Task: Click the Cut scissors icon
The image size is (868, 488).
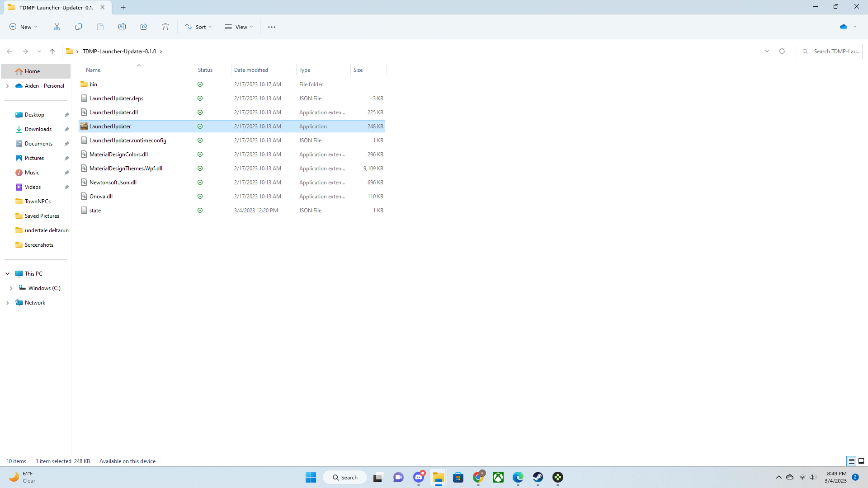Action: click(x=57, y=27)
